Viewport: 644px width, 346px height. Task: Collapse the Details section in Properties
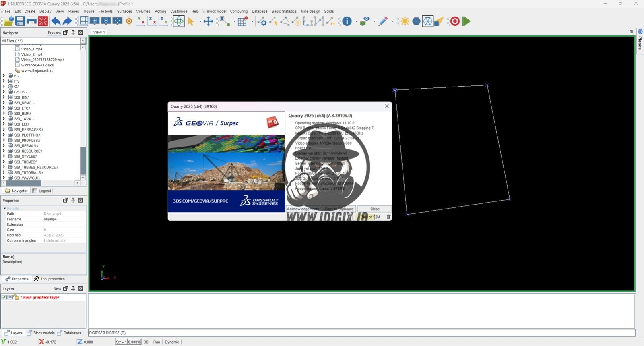[4, 209]
